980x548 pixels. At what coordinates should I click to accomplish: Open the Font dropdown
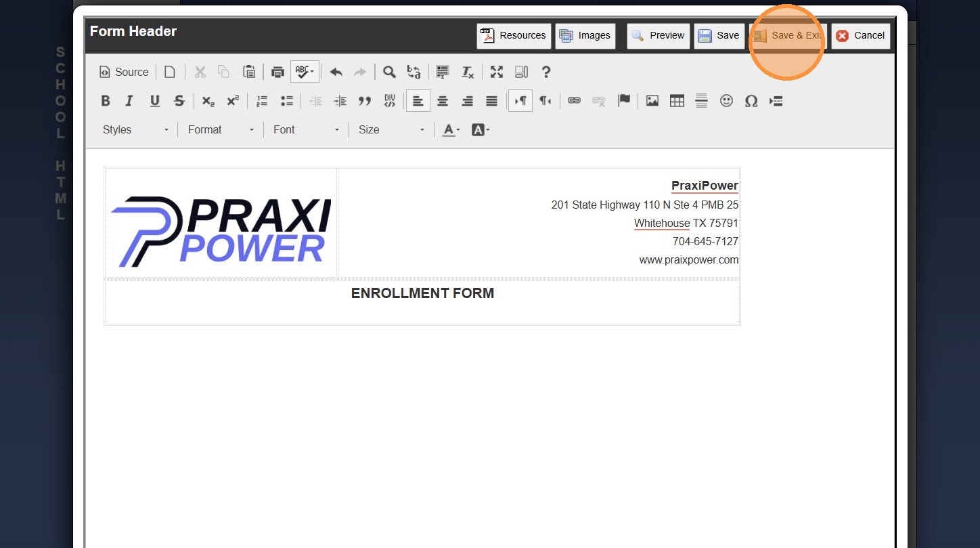(306, 129)
